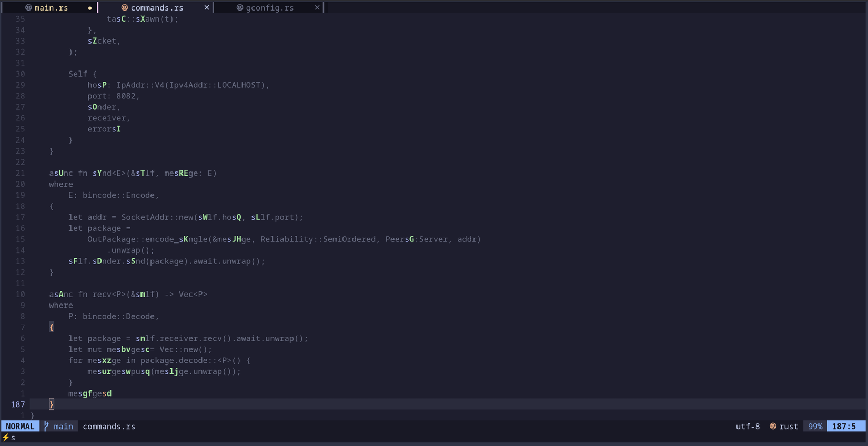The height and width of the screenshot is (446, 868).
Task: Click the 187:5 cursor position indicator
Action: pyautogui.click(x=844, y=427)
